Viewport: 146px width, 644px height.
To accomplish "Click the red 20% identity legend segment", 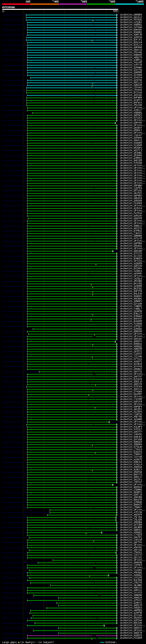I will 16,4.
